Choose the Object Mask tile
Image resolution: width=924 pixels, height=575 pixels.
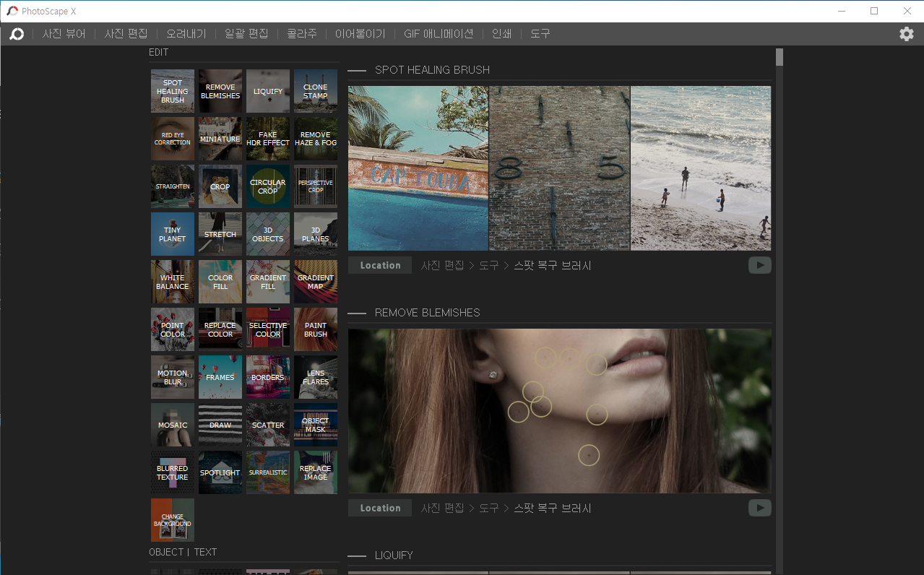(316, 425)
